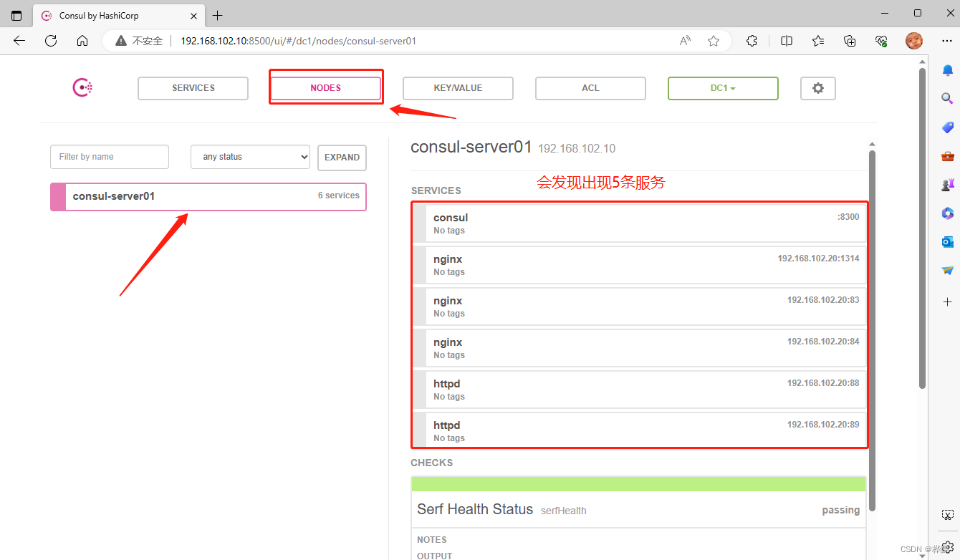This screenshot has width=960, height=560.
Task: Select Consul by HashiCorp browser tab
Action: (x=119, y=15)
